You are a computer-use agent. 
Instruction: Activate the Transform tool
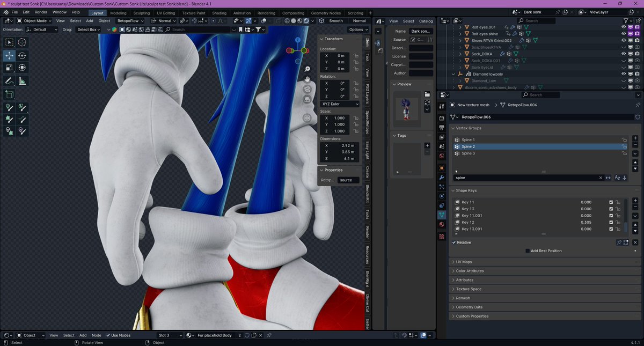pyautogui.click(x=22, y=68)
